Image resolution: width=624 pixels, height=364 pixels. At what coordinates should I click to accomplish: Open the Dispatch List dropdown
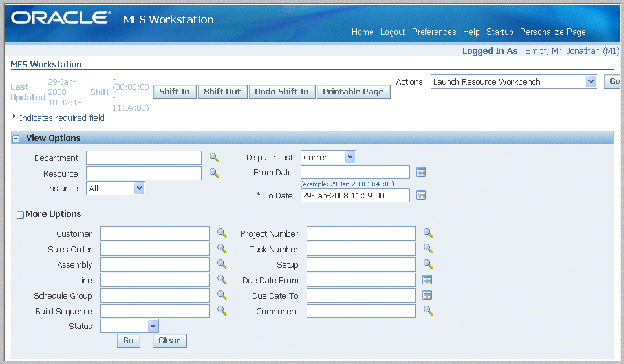[x=328, y=157]
